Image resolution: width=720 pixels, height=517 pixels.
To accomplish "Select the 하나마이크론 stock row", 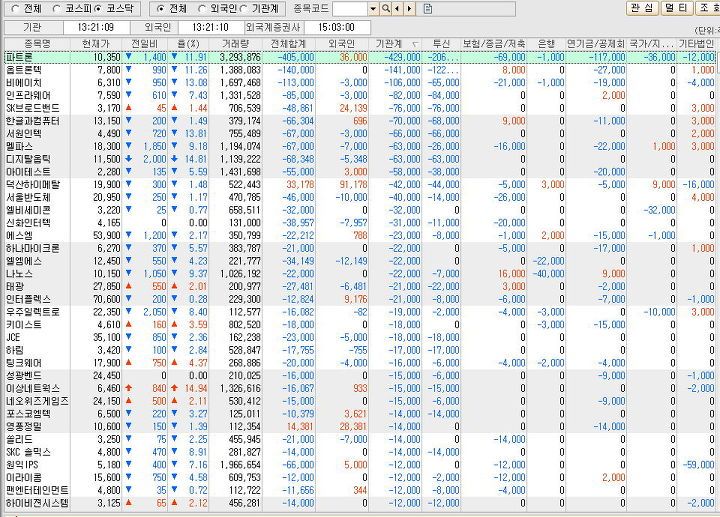I will tap(360, 248).
